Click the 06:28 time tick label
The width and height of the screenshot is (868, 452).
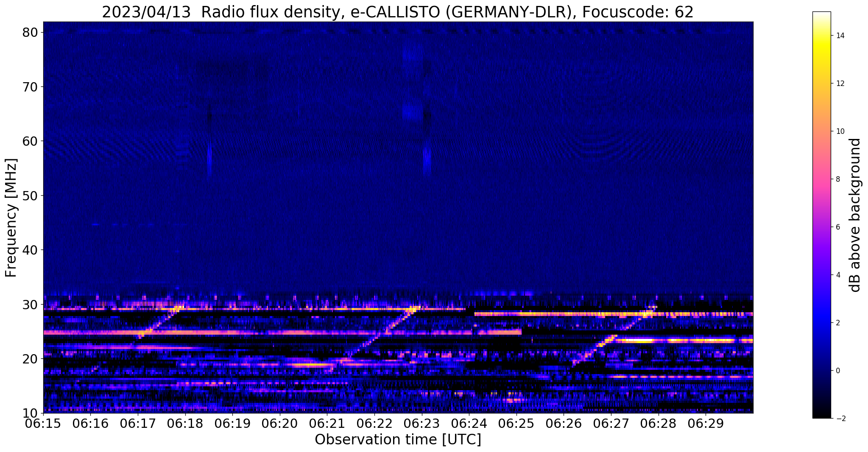pyautogui.click(x=659, y=424)
